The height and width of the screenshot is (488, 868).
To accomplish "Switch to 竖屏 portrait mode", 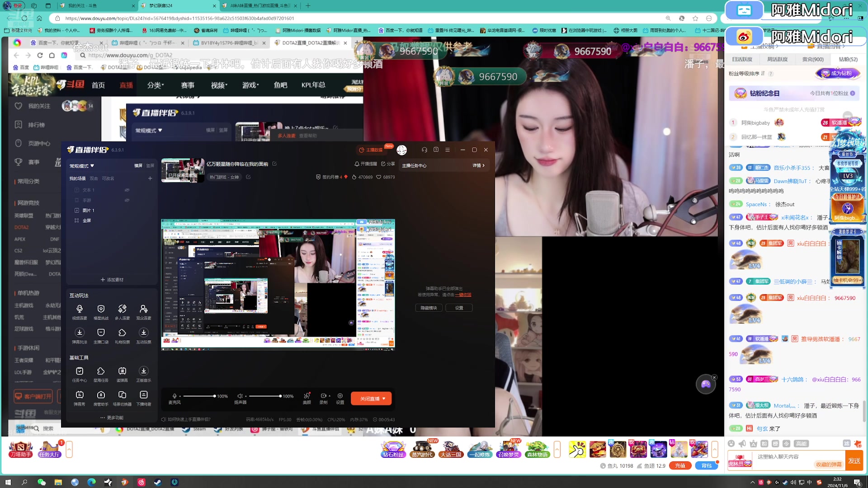I will click(x=150, y=166).
